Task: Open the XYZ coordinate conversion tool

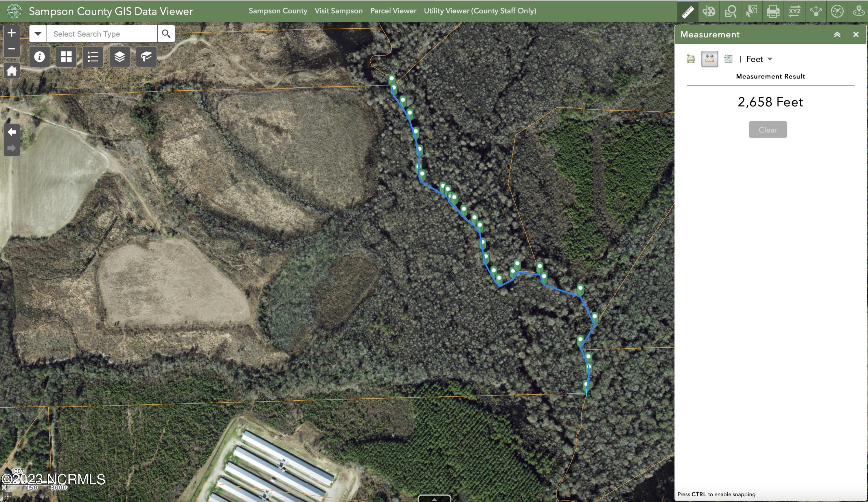Action: (x=794, y=11)
